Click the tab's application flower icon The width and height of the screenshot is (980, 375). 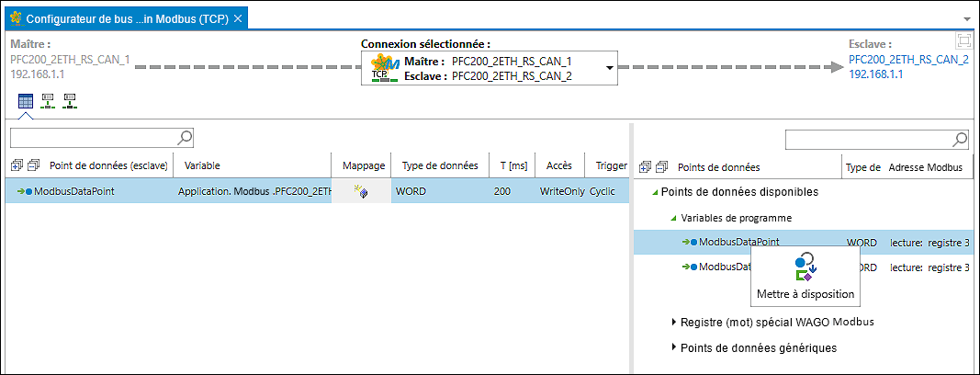point(16,18)
